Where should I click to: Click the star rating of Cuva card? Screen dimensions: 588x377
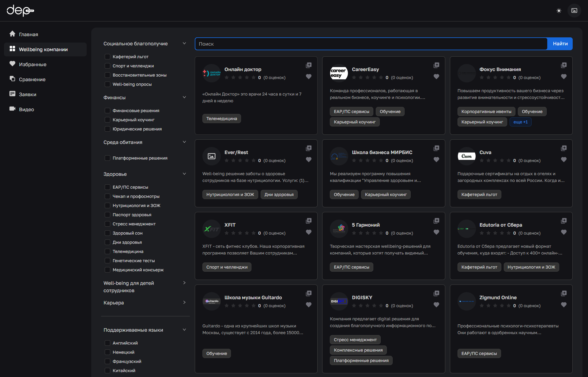tap(495, 160)
